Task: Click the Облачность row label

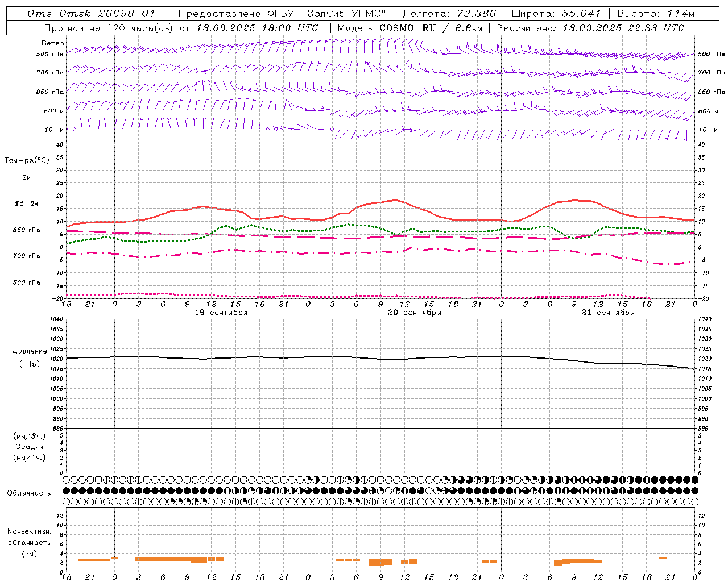Action: 29,493
